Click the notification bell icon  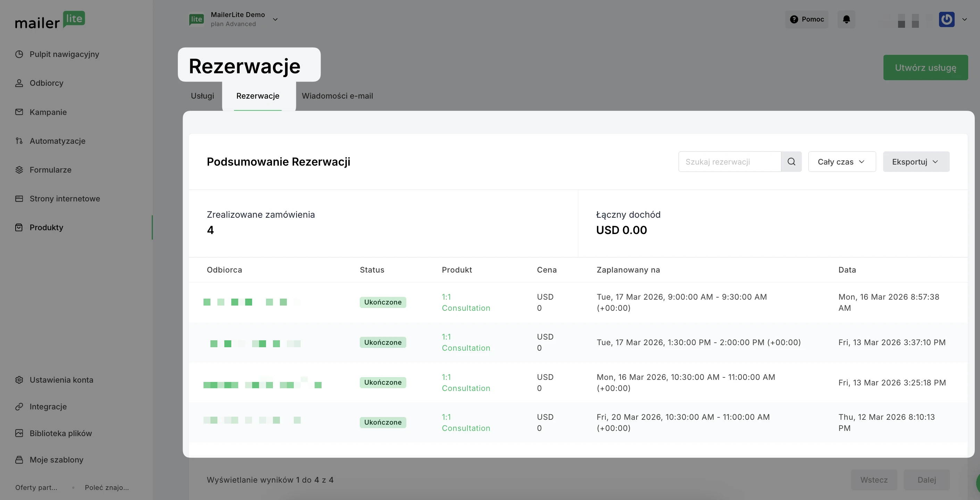click(846, 19)
